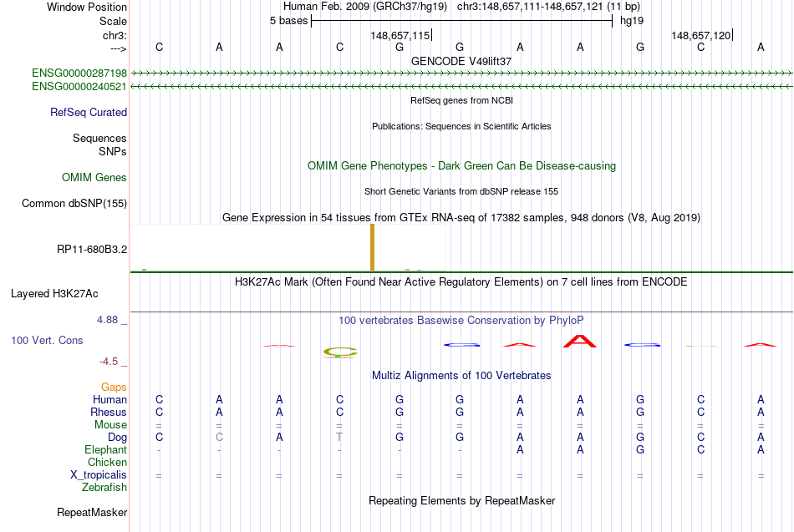
Task: Click Repeating Elements by RepeatMasker title
Action: pyautogui.click(x=462, y=500)
